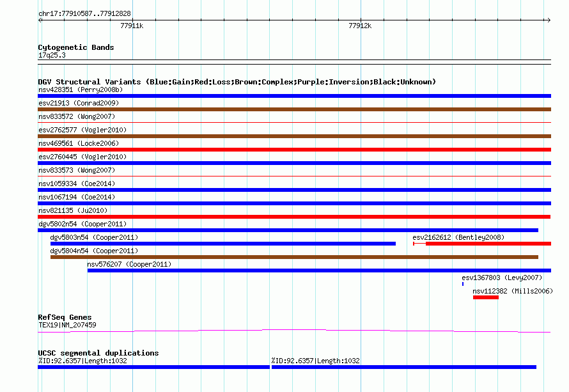Screen dimensions: 569x392
Task: Open dgv5804n54 (Cooper2011) variant label
Action: click(x=94, y=251)
